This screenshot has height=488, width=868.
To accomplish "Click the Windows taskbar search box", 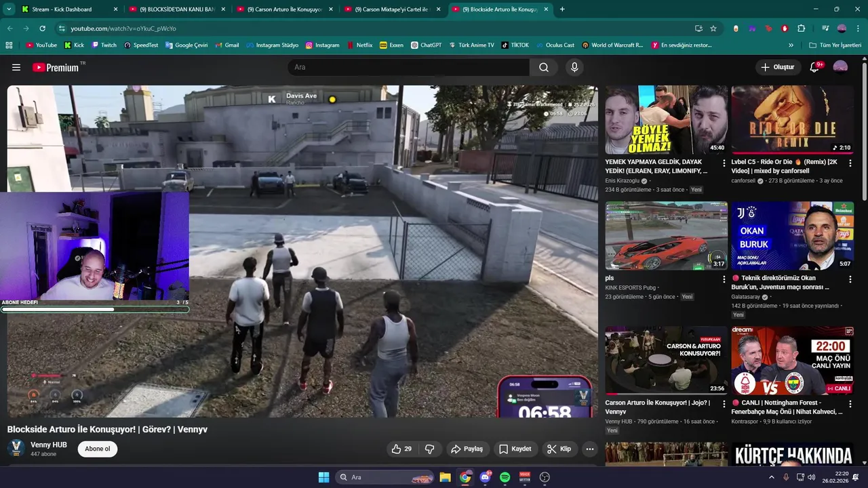I will tap(384, 477).
